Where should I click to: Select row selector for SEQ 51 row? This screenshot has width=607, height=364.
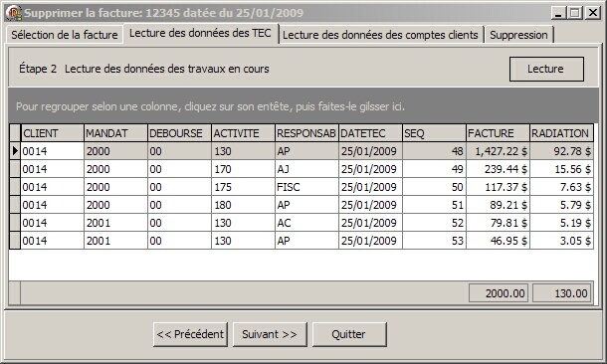tap(15, 205)
